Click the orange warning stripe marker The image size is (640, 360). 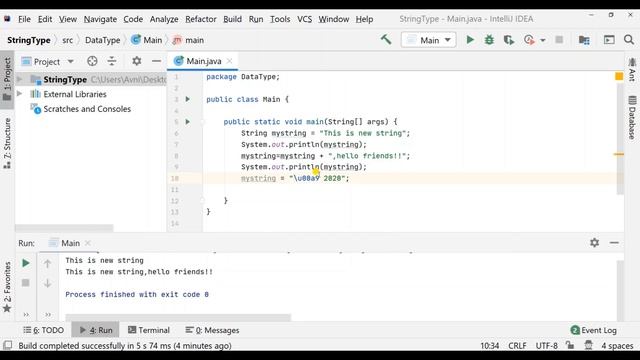pyautogui.click(x=619, y=154)
